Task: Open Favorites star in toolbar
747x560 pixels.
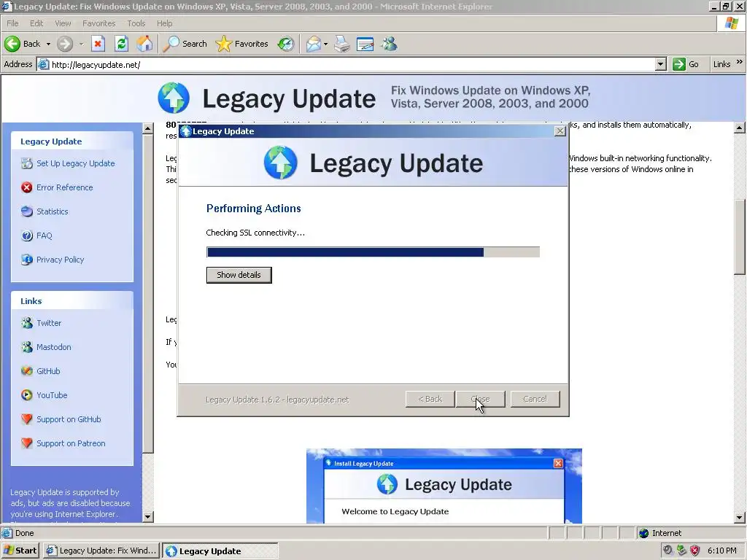Action: coord(242,44)
